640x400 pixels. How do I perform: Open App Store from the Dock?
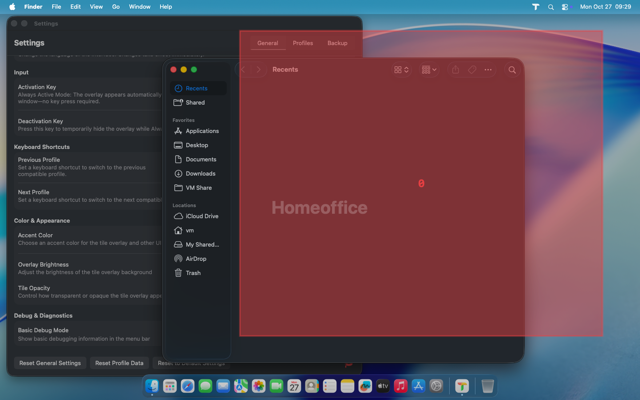point(418,386)
